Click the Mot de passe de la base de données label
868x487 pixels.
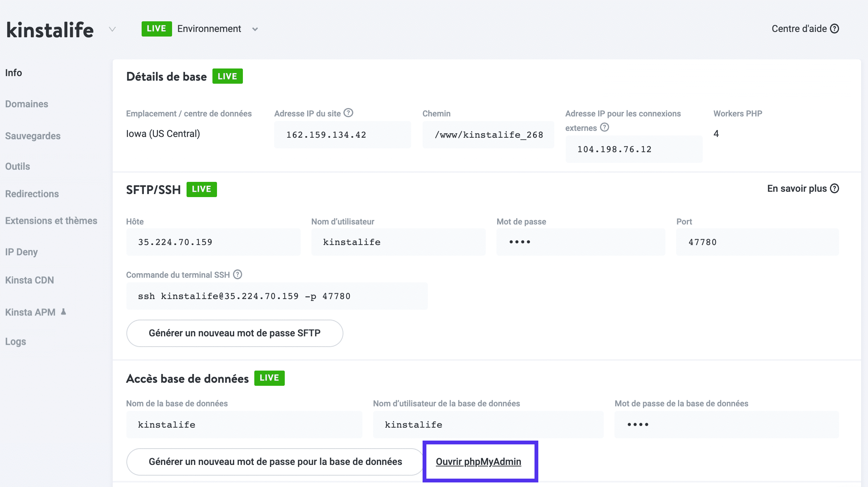pyautogui.click(x=681, y=403)
